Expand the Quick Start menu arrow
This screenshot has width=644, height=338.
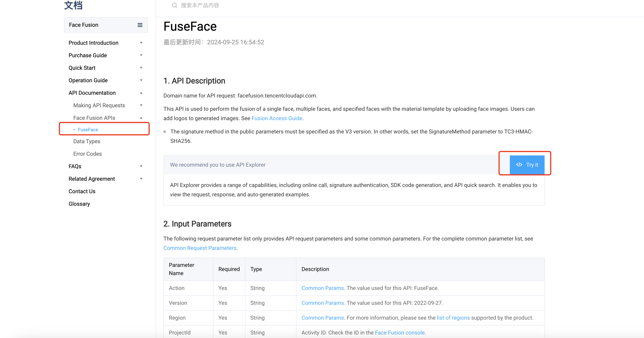pos(141,68)
